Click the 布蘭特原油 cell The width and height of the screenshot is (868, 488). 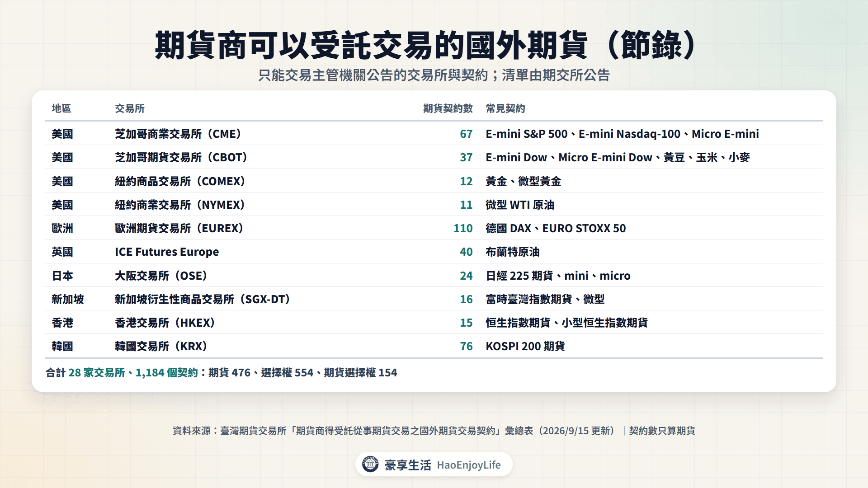pos(513,252)
